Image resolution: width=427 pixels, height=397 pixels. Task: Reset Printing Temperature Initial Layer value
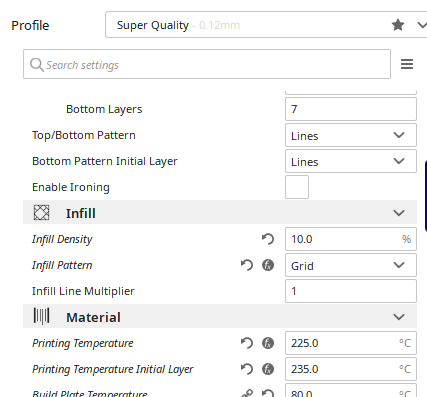(x=247, y=369)
